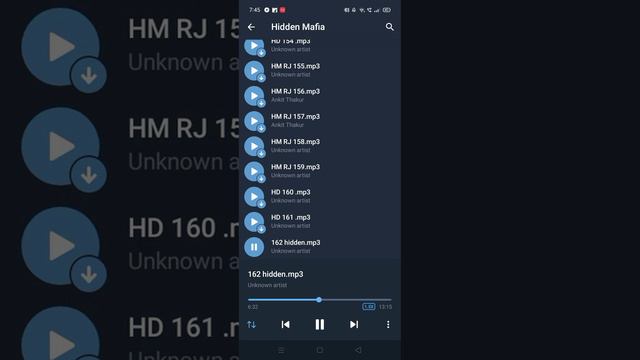Skip to the previous track
This screenshot has width=640, height=360.
click(285, 324)
